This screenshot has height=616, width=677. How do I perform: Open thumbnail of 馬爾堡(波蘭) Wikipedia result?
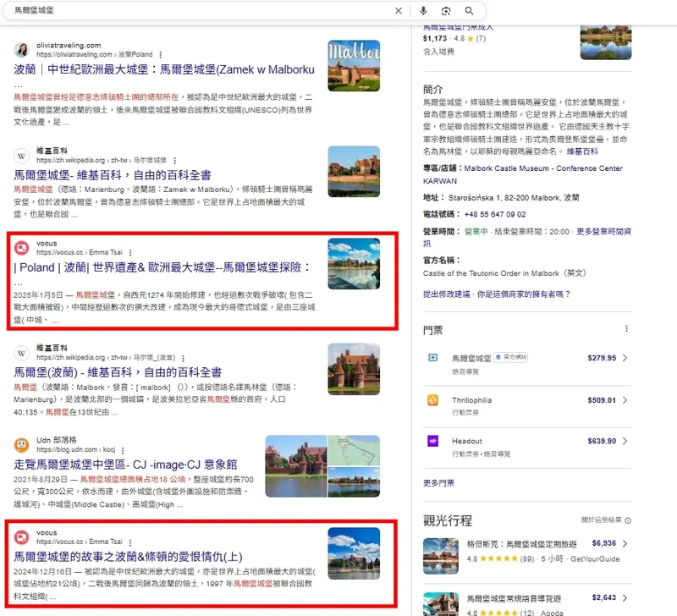point(354,369)
